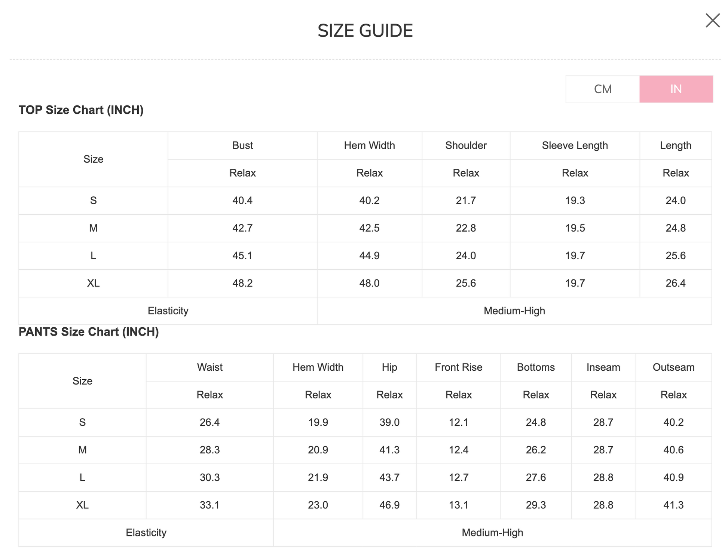This screenshot has height=560, width=728.
Task: Click the SIZE GUIDE title
Action: click(x=365, y=31)
